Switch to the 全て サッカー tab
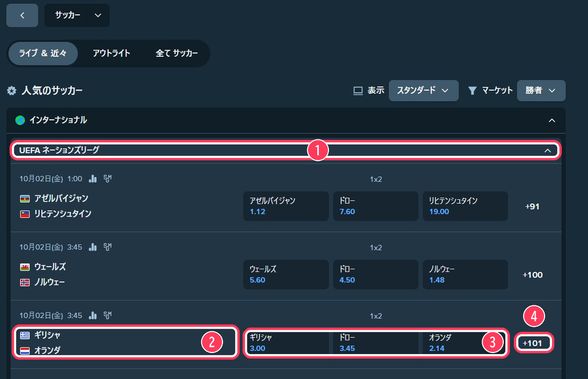 tap(176, 54)
